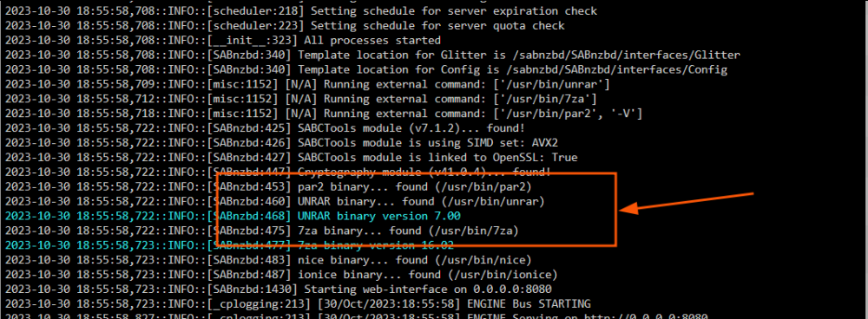
Task: Click the 'All processes started' log line
Action: click(x=223, y=41)
